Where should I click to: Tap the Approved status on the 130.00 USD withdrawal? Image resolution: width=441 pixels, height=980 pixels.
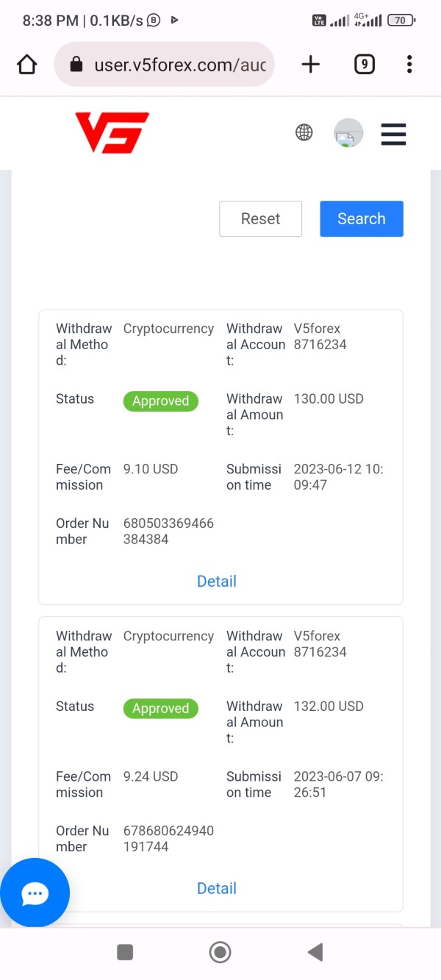160,401
